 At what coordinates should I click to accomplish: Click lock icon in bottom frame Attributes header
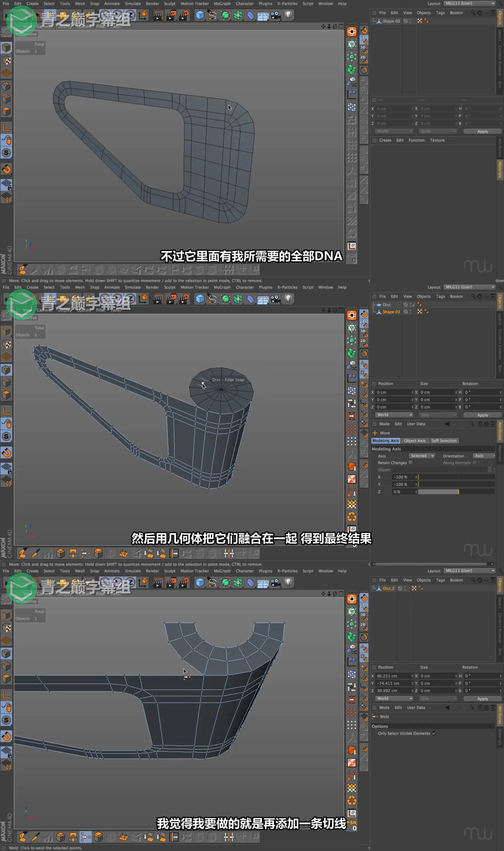[480, 707]
